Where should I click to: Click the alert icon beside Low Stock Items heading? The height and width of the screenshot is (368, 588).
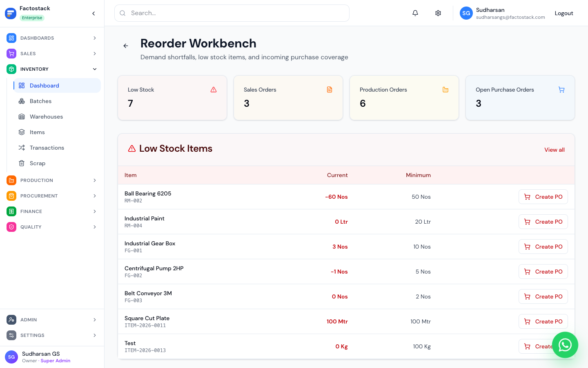coord(132,148)
